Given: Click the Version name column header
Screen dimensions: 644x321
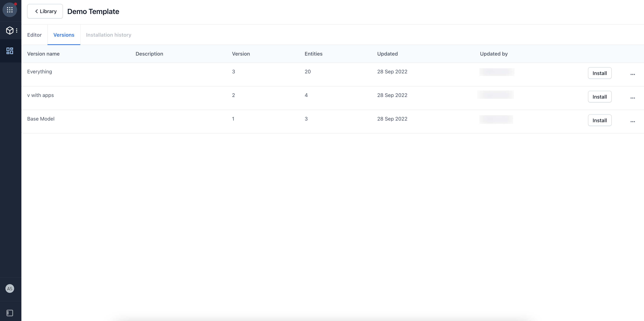Looking at the screenshot, I should pos(43,54).
